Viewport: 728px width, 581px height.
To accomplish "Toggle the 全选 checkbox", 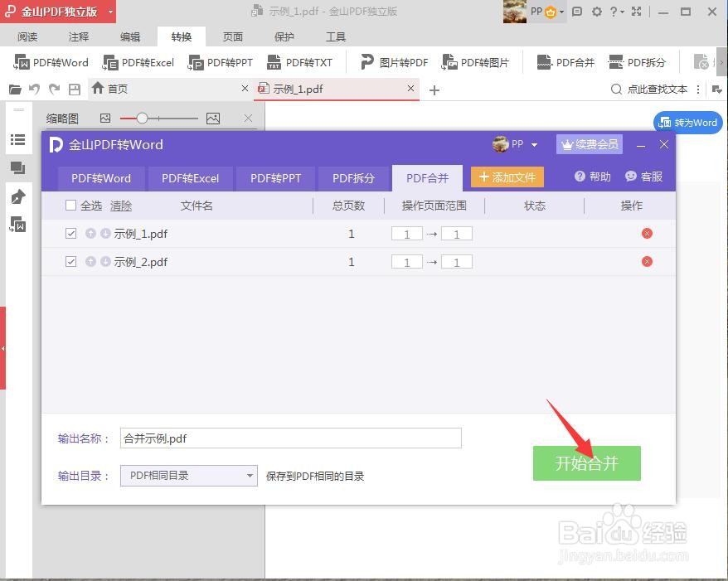I will click(x=71, y=205).
